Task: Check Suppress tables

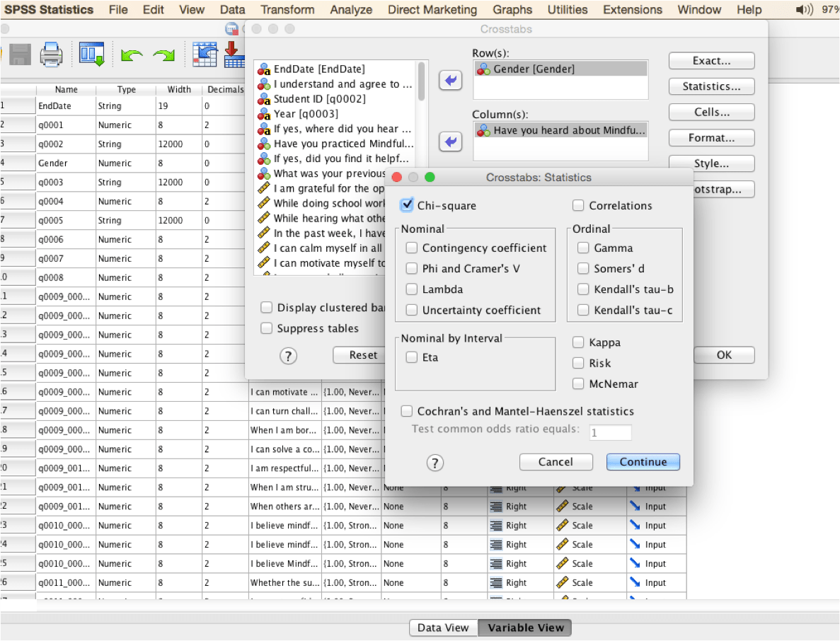Action: (266, 328)
